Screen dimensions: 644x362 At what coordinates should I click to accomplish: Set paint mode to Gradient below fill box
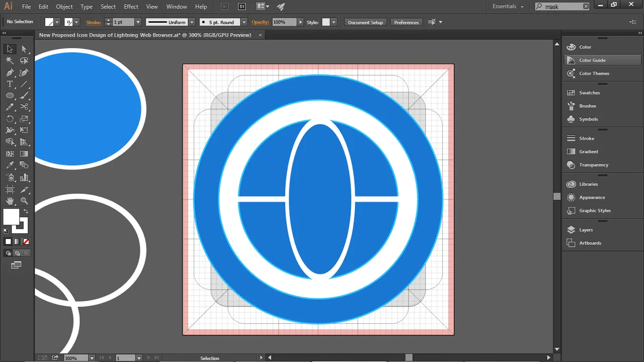pyautogui.click(x=17, y=241)
